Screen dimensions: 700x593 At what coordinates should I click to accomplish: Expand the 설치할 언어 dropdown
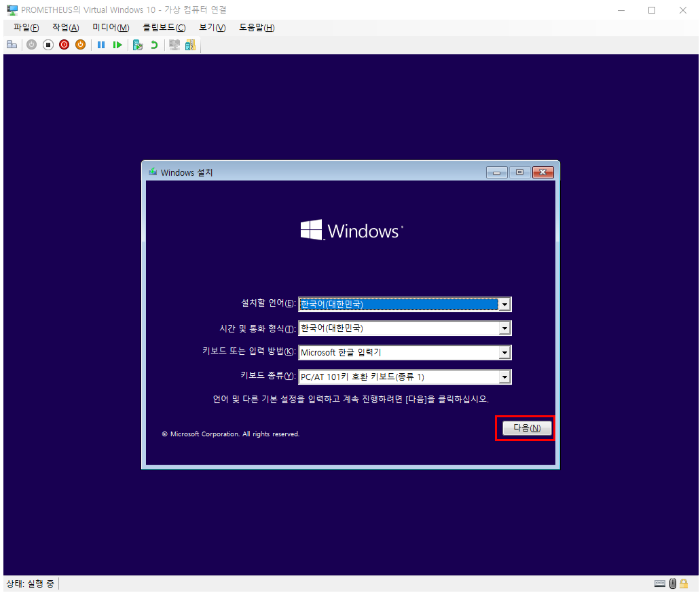point(504,305)
